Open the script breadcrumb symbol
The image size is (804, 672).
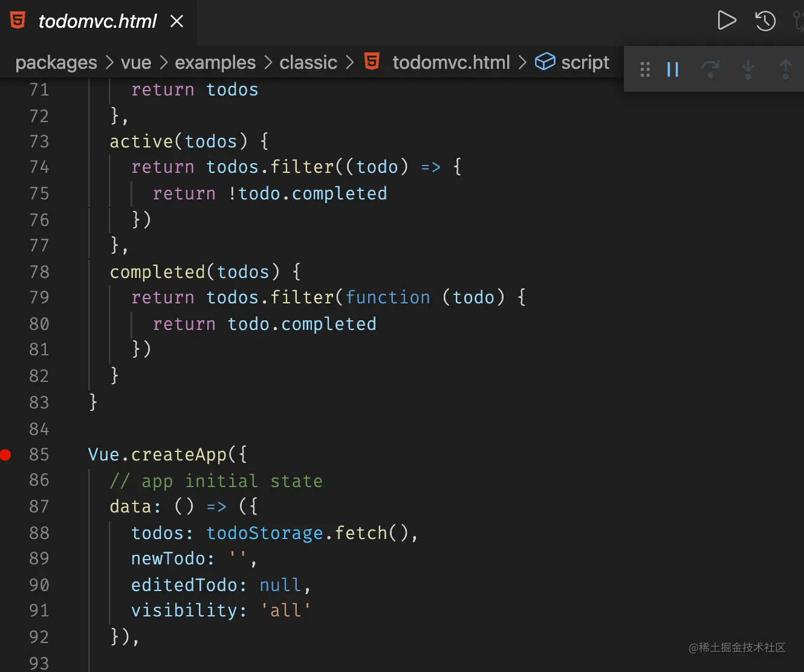585,62
